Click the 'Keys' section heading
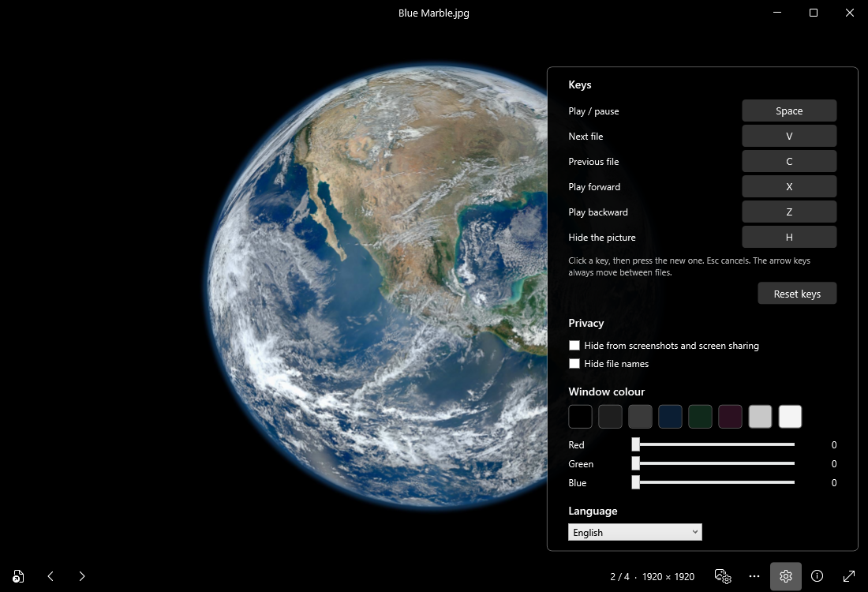The image size is (868, 592). [x=580, y=84]
